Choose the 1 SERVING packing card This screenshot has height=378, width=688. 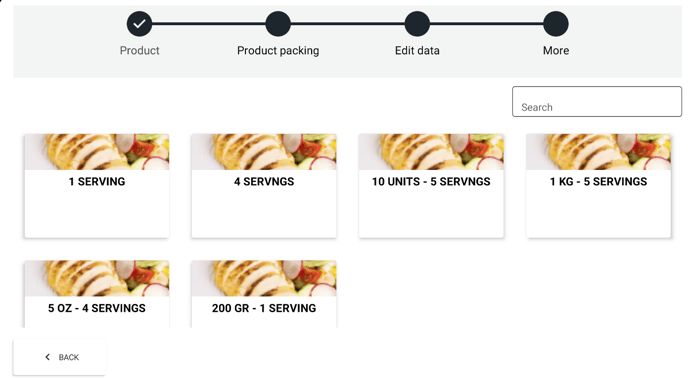(97, 186)
